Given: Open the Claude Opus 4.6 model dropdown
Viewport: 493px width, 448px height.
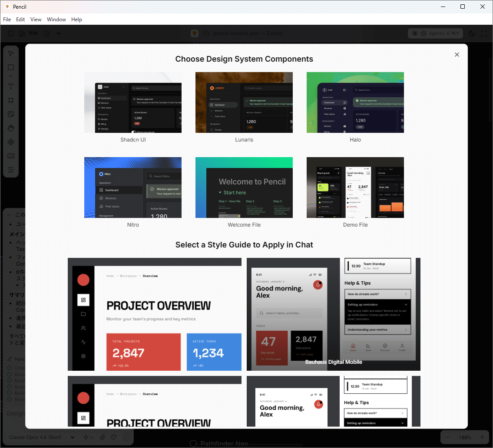Looking at the screenshot, I should tap(42, 437).
